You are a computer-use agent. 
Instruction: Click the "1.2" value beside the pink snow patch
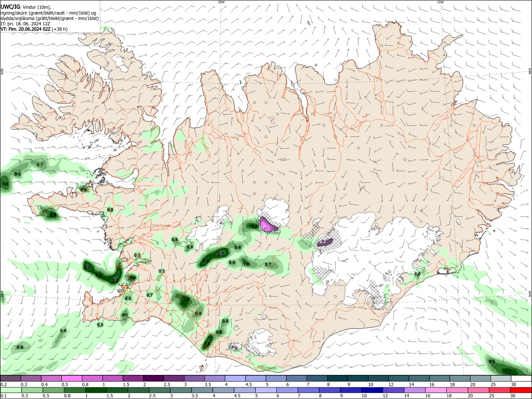pyautogui.click(x=255, y=227)
